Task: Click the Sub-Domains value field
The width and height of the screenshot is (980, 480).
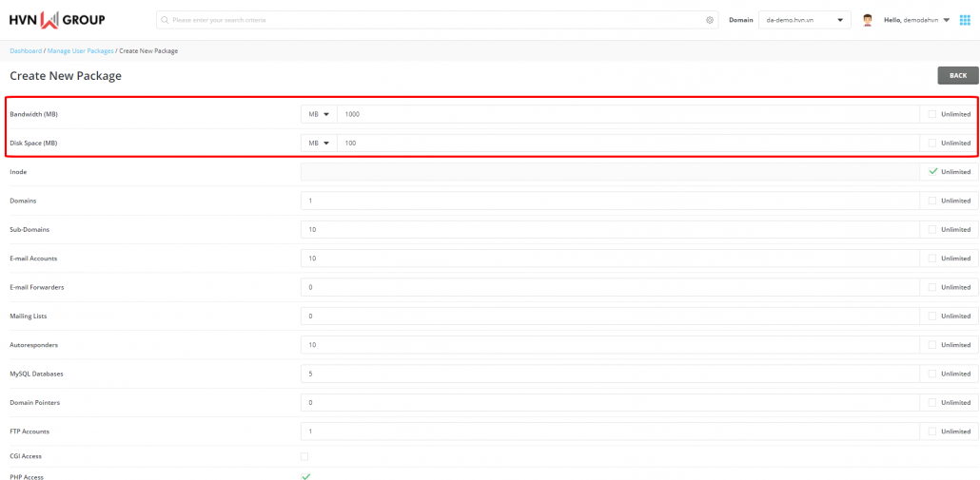Action: click(x=609, y=230)
